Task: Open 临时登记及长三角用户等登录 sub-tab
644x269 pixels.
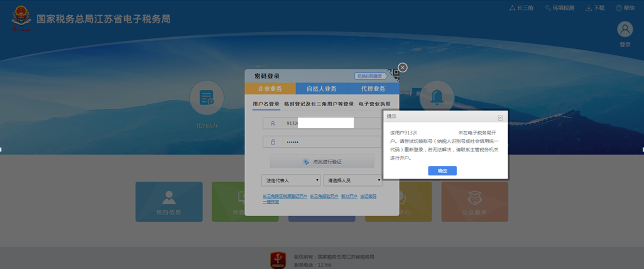Action: [x=319, y=104]
